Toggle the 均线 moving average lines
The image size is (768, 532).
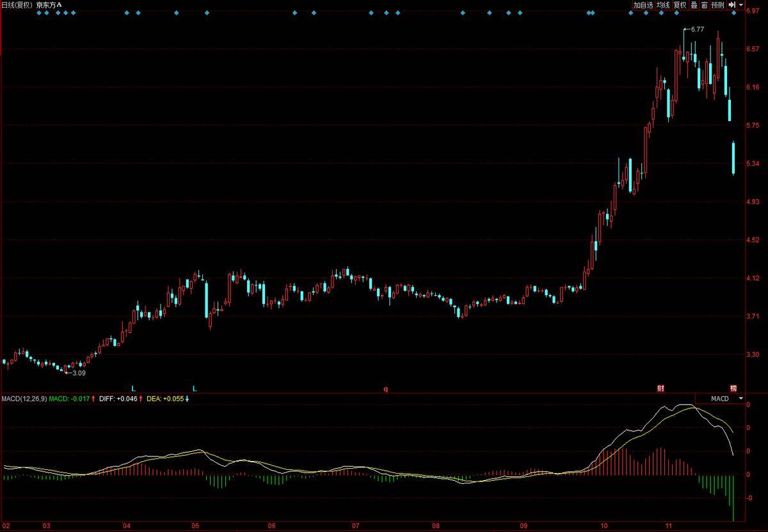[x=663, y=4]
